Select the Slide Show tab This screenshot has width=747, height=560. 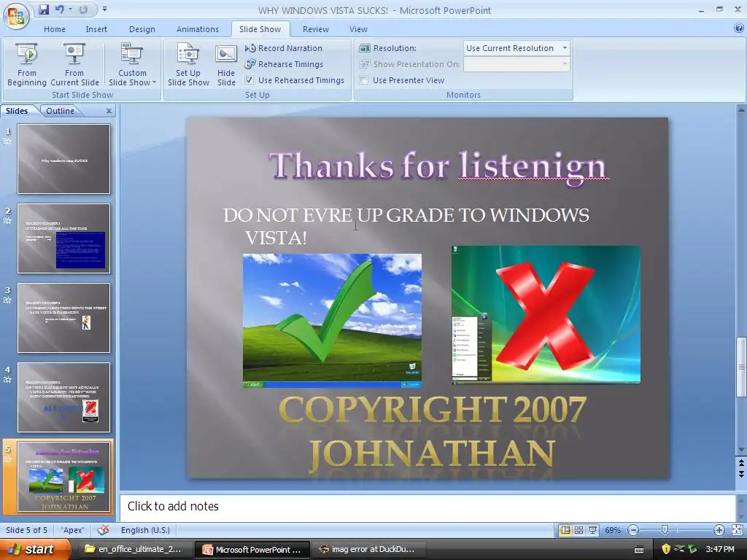pyautogui.click(x=260, y=29)
